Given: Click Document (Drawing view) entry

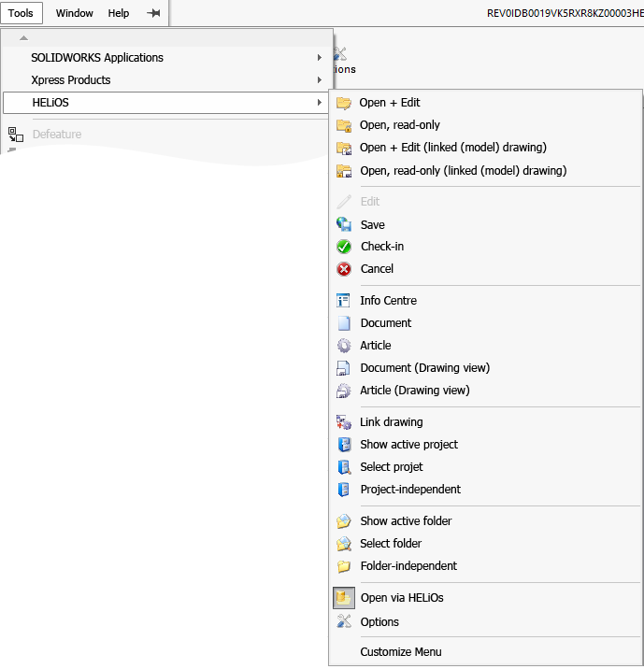Looking at the screenshot, I should click(424, 368).
